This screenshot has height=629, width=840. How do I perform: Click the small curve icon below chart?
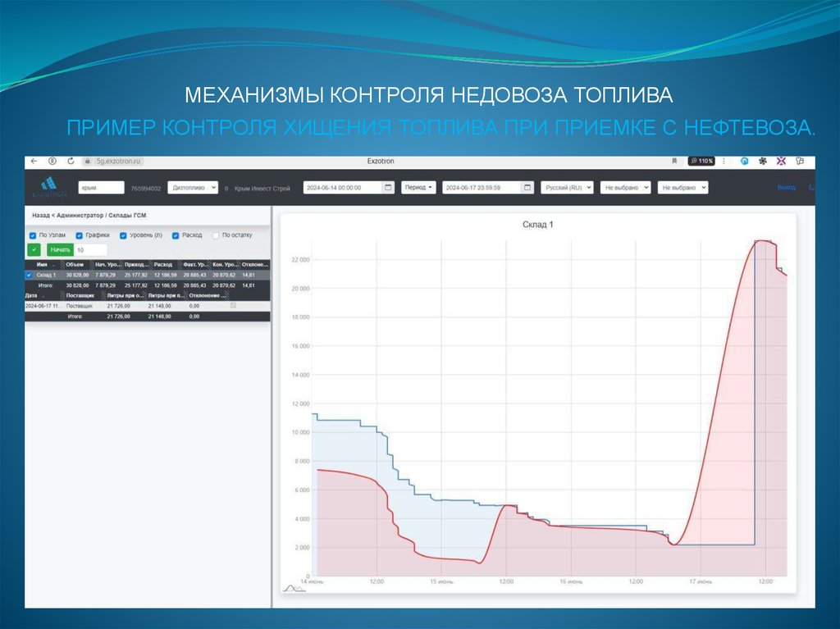click(x=293, y=588)
